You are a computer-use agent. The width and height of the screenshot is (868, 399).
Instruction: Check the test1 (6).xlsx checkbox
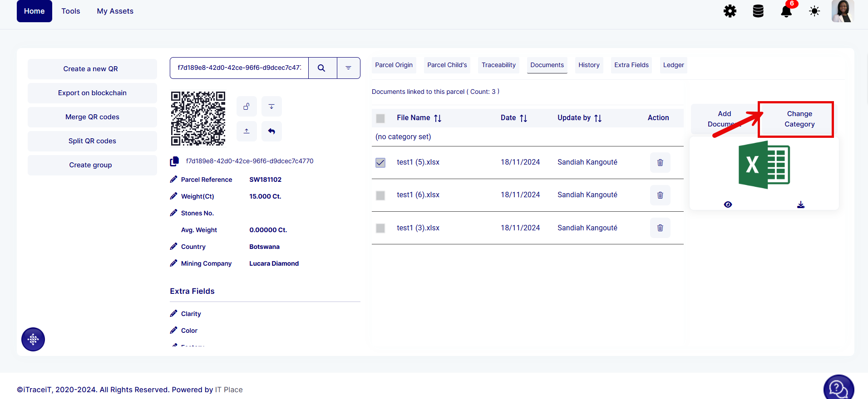[380, 195]
